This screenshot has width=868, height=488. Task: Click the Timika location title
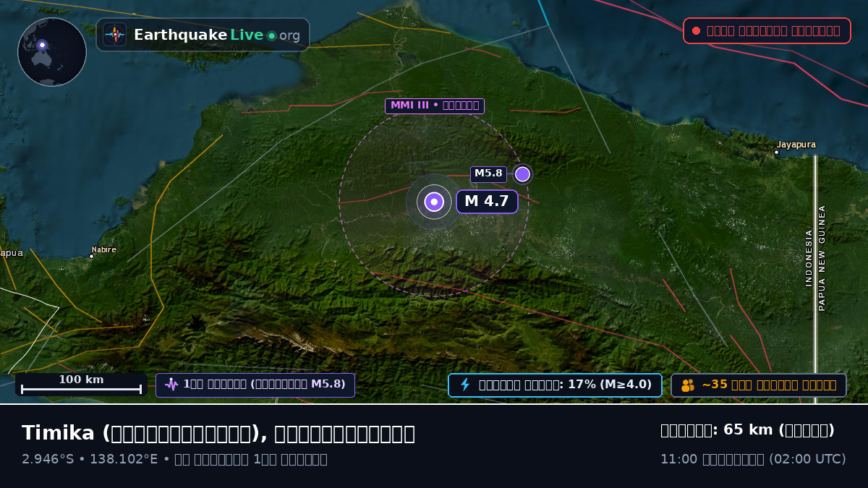point(218,433)
